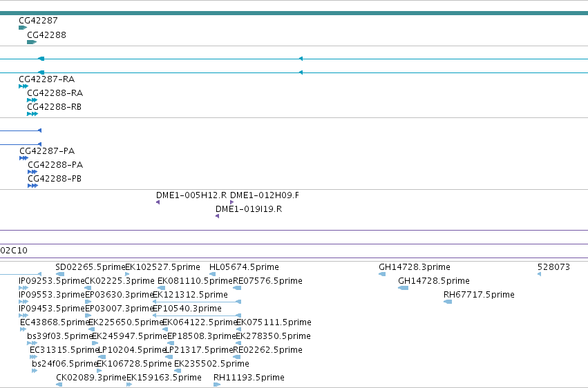Select GH14728.3prime EST label
588x388 pixels.
pyautogui.click(x=415, y=267)
